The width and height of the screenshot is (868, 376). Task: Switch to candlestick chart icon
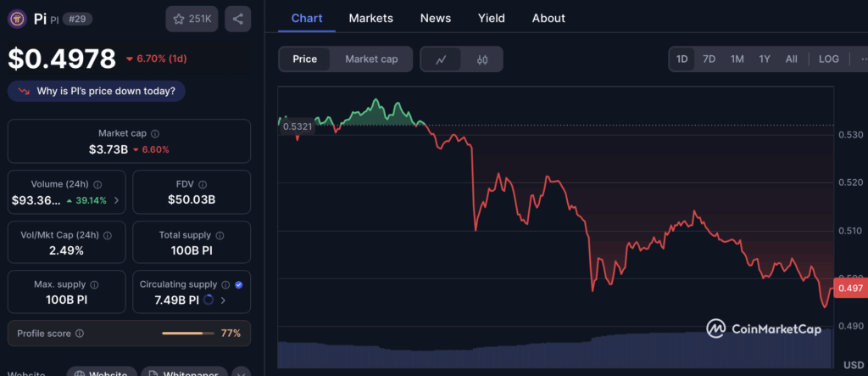click(482, 59)
